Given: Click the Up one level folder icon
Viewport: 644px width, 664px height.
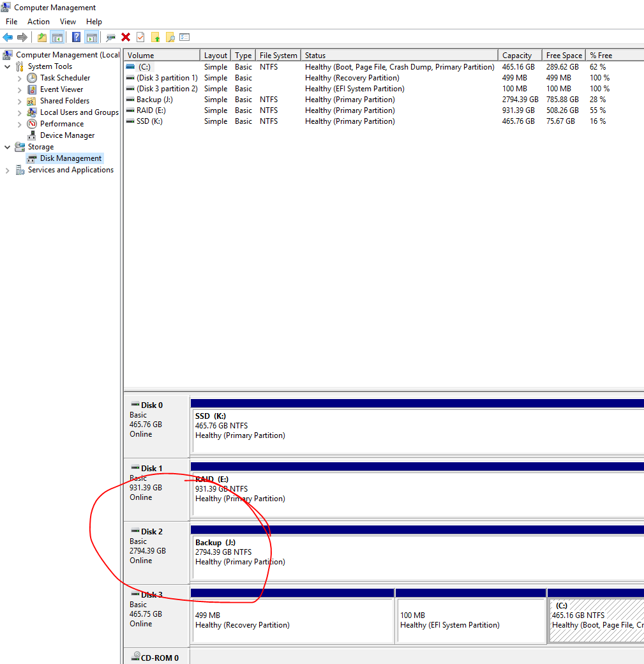Looking at the screenshot, I should 41,38.
